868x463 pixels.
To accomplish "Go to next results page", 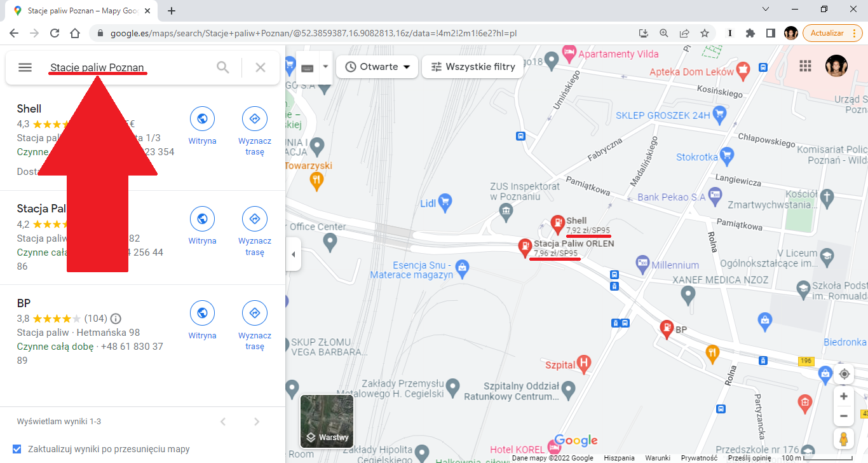I will click(x=257, y=422).
